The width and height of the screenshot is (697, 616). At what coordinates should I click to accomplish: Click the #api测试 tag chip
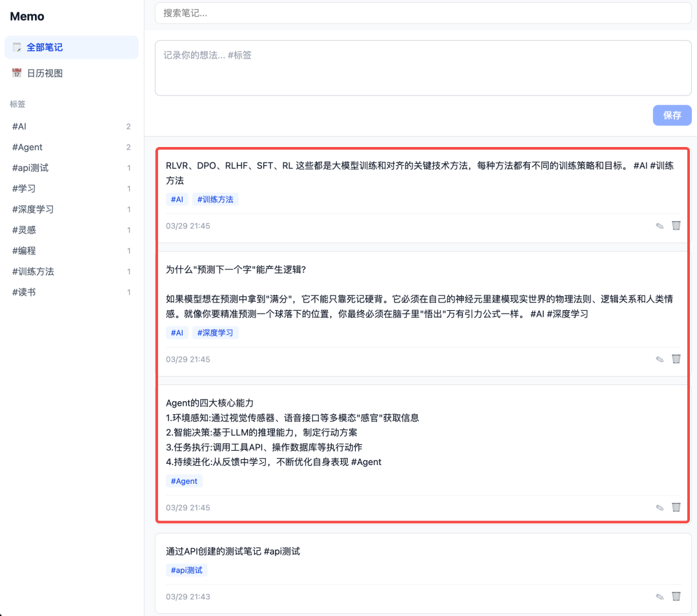click(185, 570)
